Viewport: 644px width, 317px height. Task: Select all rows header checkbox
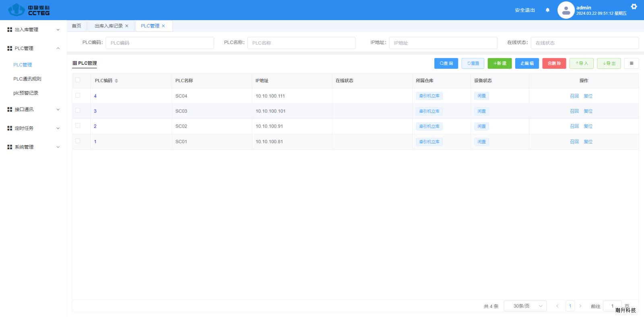(x=78, y=80)
